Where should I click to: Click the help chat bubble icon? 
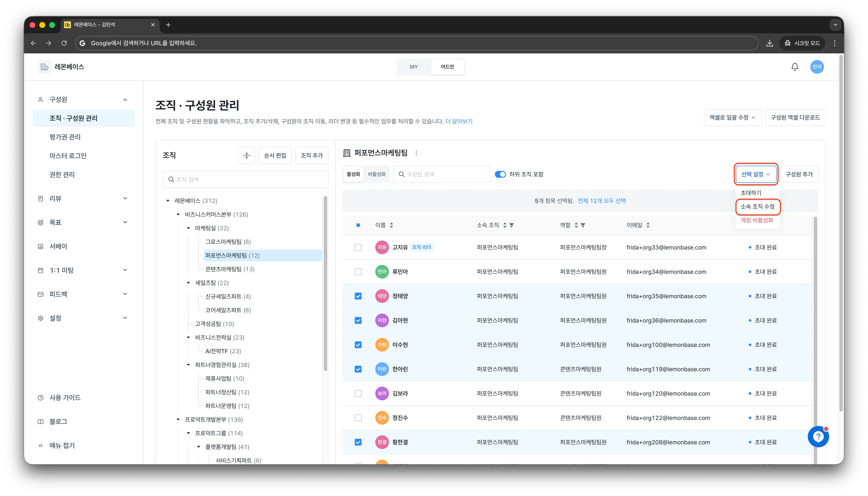(818, 436)
